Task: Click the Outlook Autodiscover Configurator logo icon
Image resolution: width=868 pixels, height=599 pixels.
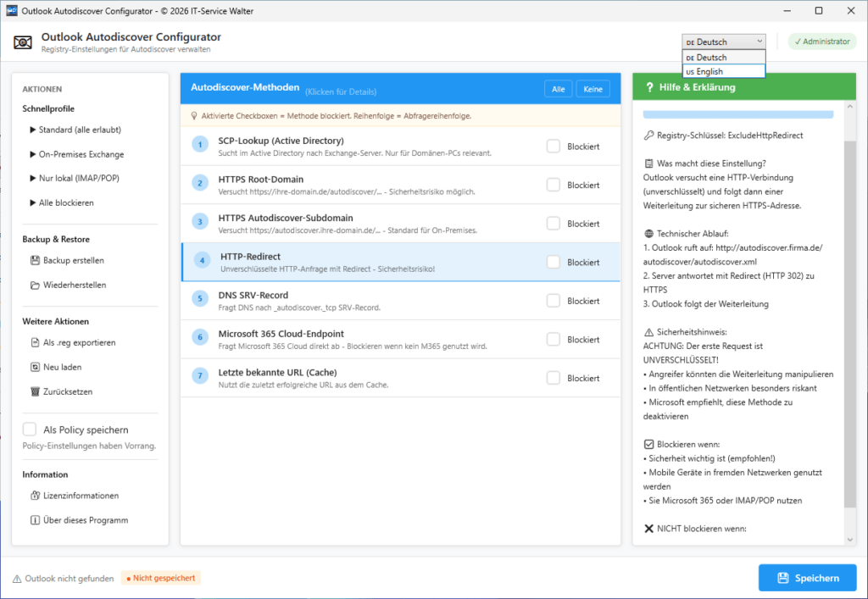Action: point(23,41)
